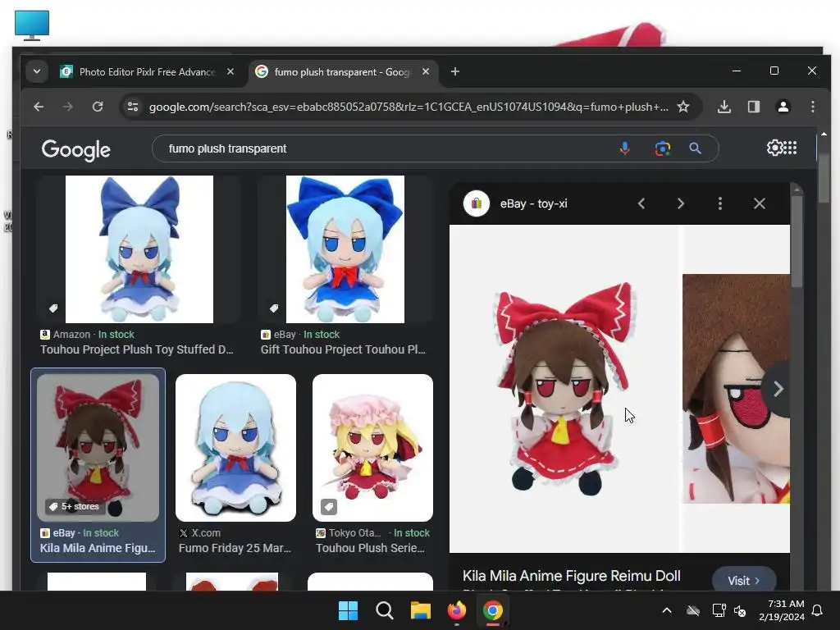Screen dimensions: 840x630
Task: Open the Kila Mila Anime Figu... link
Action: point(98,548)
